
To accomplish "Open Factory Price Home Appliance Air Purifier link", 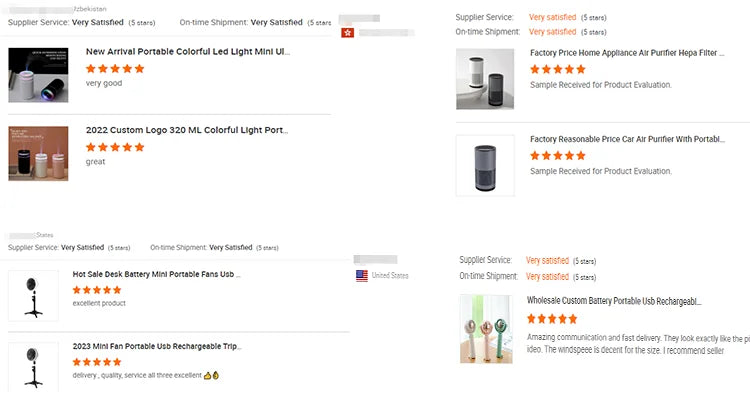I will [626, 53].
